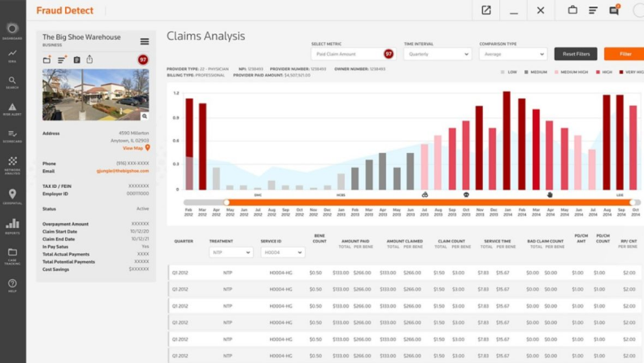This screenshot has width=644, height=363.
Task: Toggle the Low risk legend item
Action: 507,72
